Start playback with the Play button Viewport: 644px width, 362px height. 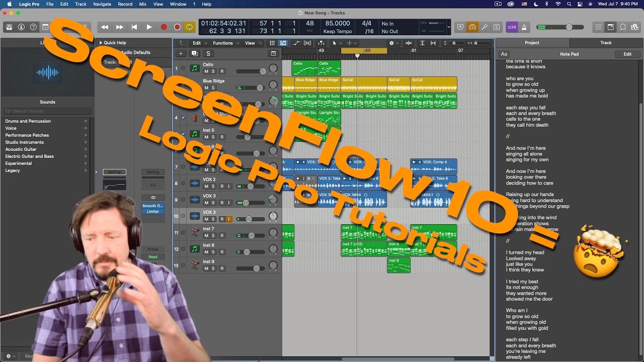[149, 27]
